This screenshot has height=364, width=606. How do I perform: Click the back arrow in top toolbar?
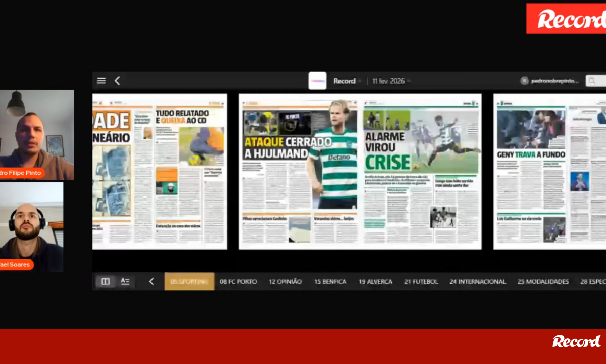coord(117,81)
